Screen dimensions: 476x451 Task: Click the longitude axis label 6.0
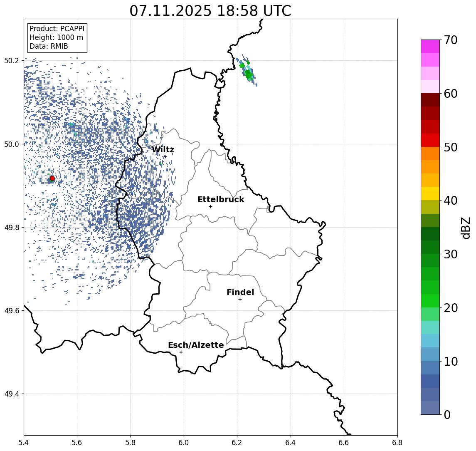pyautogui.click(x=184, y=443)
